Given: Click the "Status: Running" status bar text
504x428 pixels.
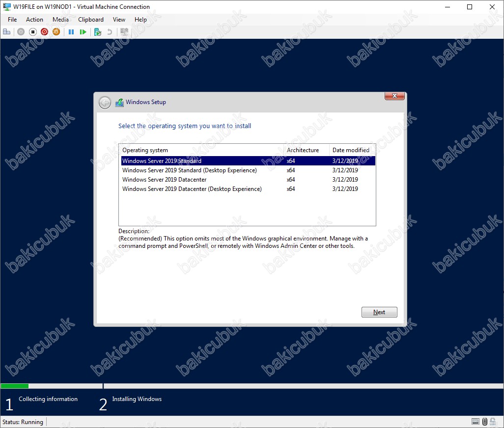Looking at the screenshot, I should pyautogui.click(x=23, y=422).
